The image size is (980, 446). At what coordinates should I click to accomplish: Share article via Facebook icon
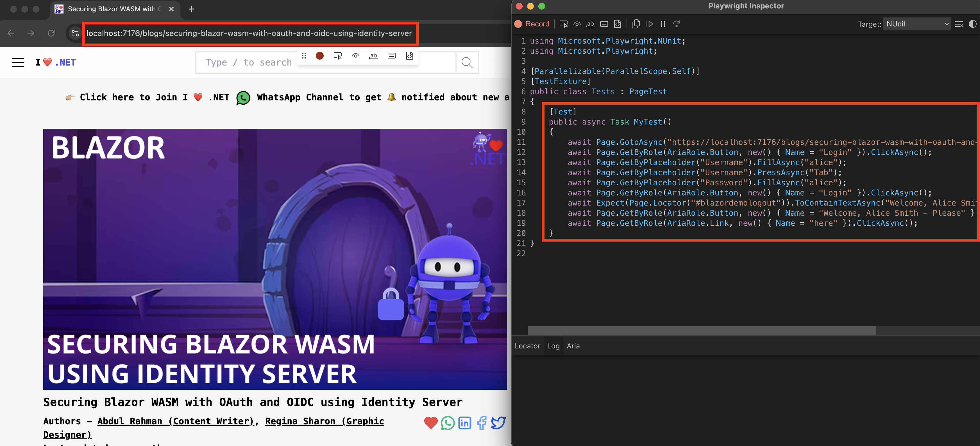tap(482, 423)
